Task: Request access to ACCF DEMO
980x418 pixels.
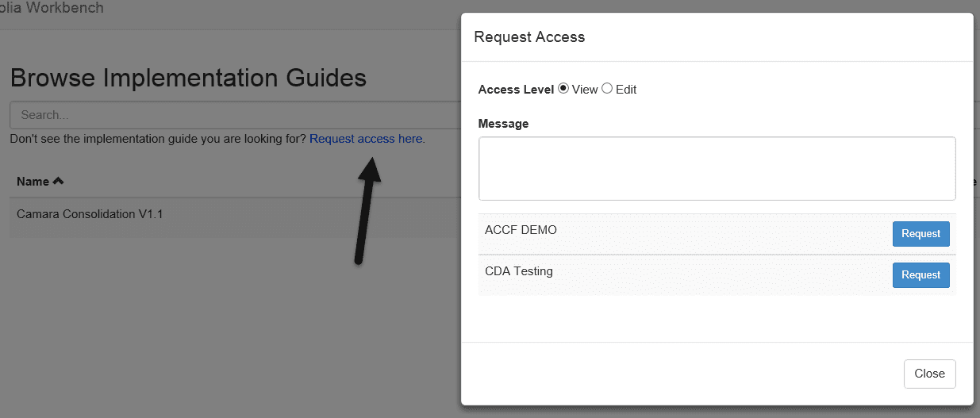Action: pos(920,234)
